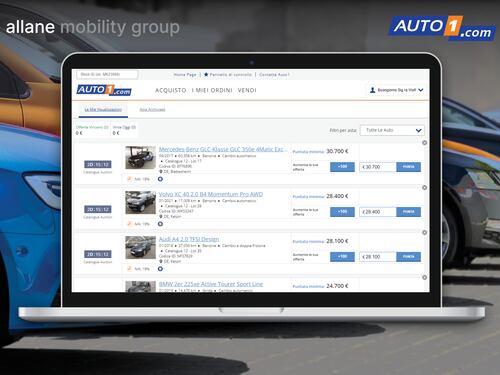Click the countdown timer on the Audi A4 row
The width and height of the screenshot is (500, 375).
tap(98, 254)
